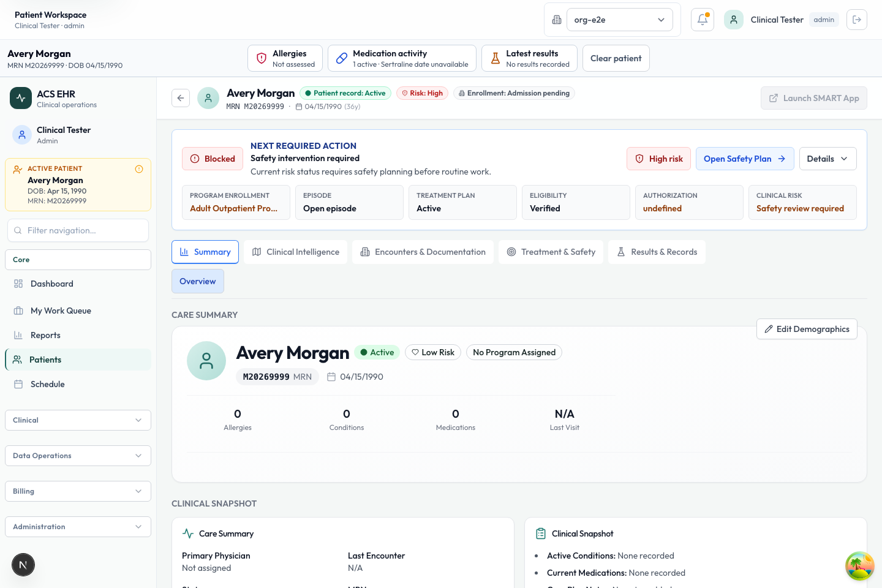Select the Overview sub-tab
The height and width of the screenshot is (588, 882).
coord(198,281)
